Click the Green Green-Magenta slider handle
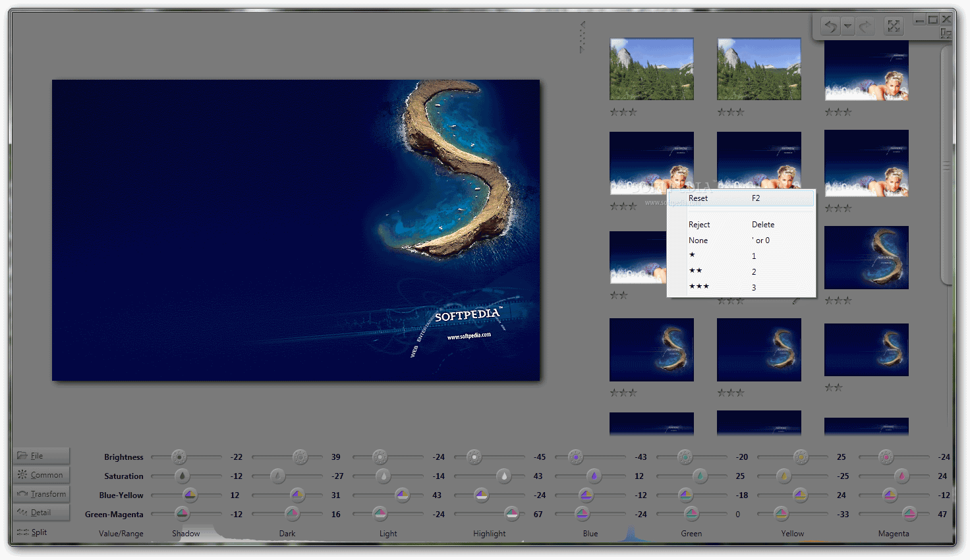The width and height of the screenshot is (970, 560). pos(691,514)
